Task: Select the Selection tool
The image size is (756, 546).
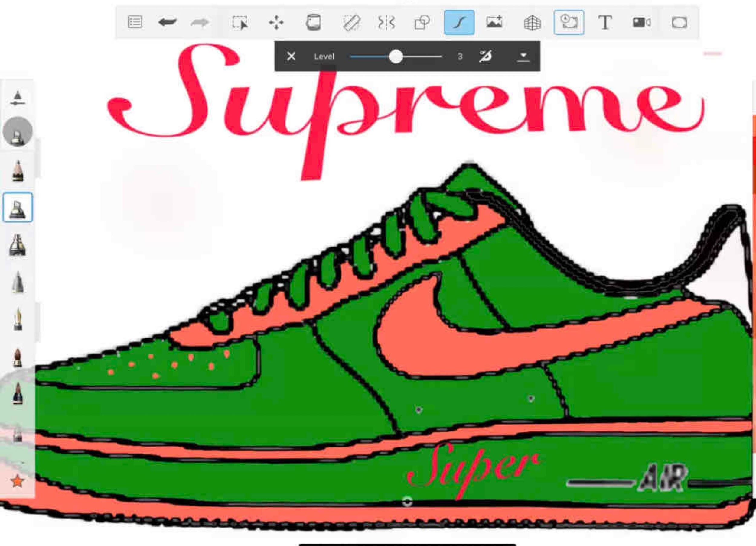Action: coord(240,23)
